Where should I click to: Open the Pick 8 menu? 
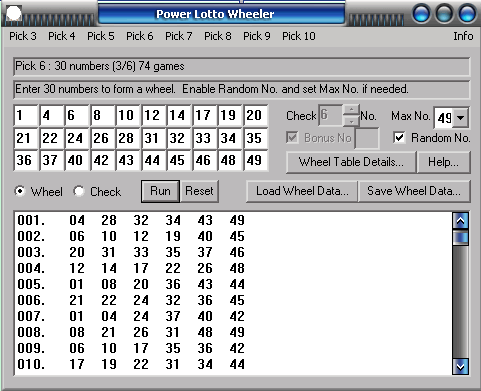(218, 36)
